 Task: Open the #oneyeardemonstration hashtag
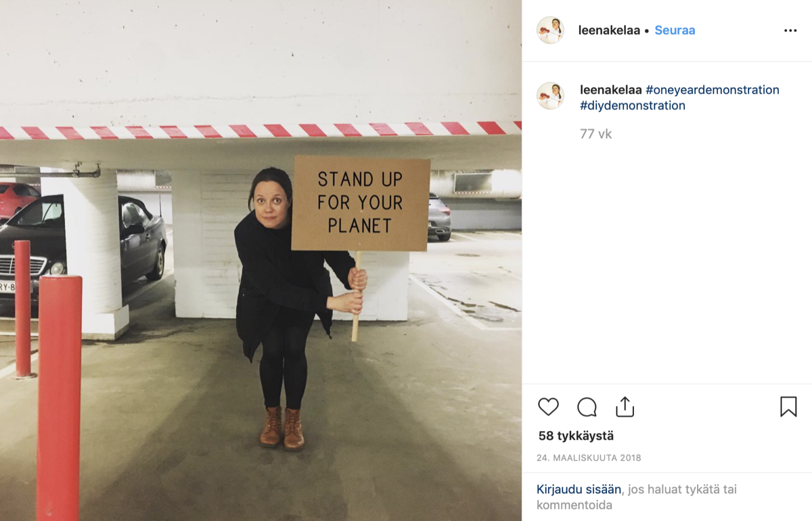tap(713, 90)
